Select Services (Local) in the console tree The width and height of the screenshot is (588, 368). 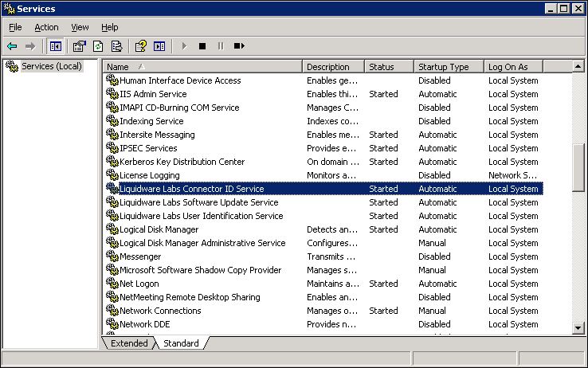[51, 66]
